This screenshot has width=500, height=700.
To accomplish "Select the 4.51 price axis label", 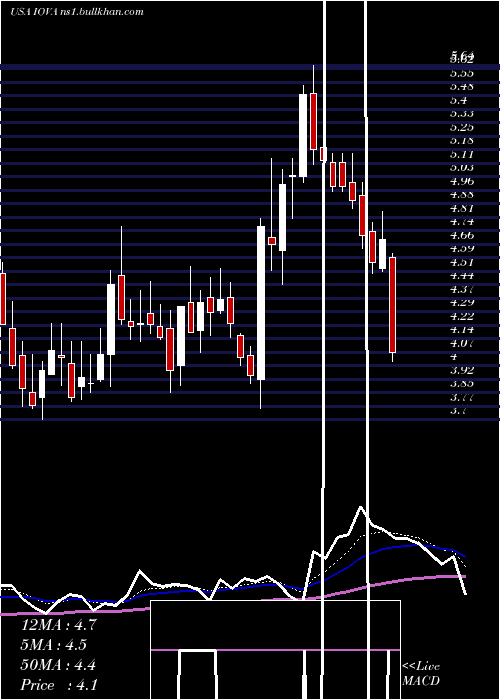I will [x=462, y=262].
